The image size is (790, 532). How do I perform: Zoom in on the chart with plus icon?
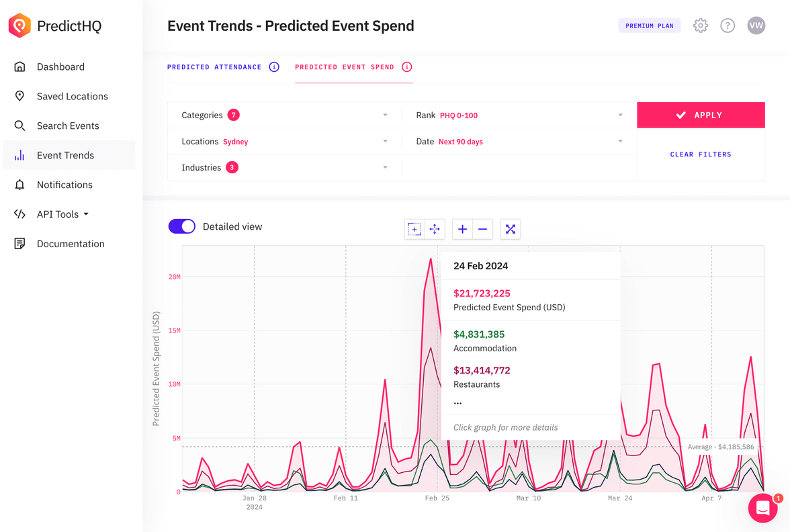point(462,229)
